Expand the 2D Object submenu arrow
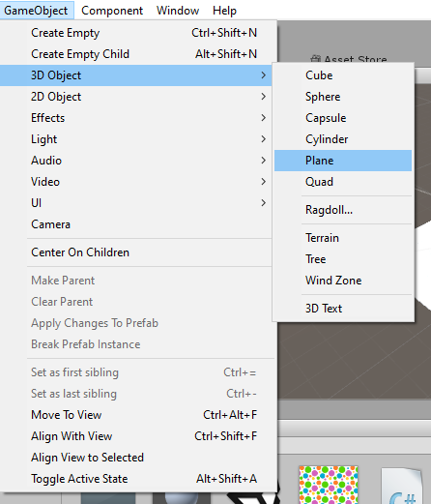 [x=263, y=97]
